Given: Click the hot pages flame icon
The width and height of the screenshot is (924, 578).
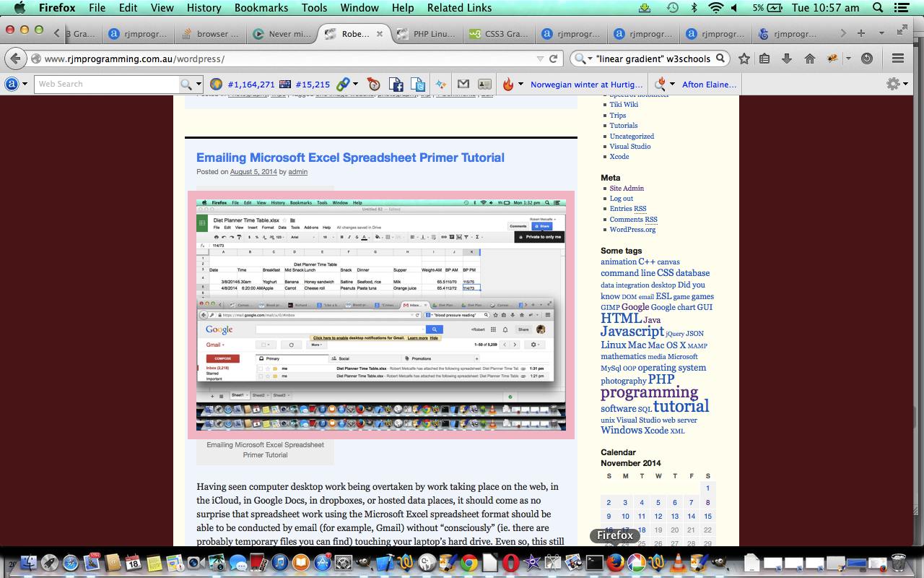Looking at the screenshot, I should point(508,85).
